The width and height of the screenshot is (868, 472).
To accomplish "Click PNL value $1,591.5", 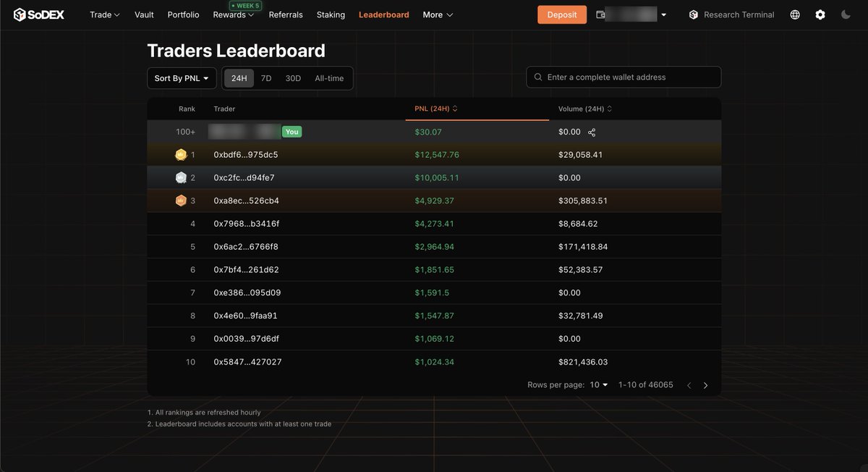I will click(432, 292).
